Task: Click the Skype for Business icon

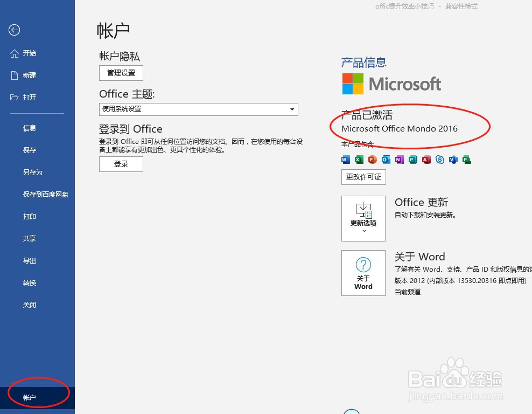Action: coord(440,159)
